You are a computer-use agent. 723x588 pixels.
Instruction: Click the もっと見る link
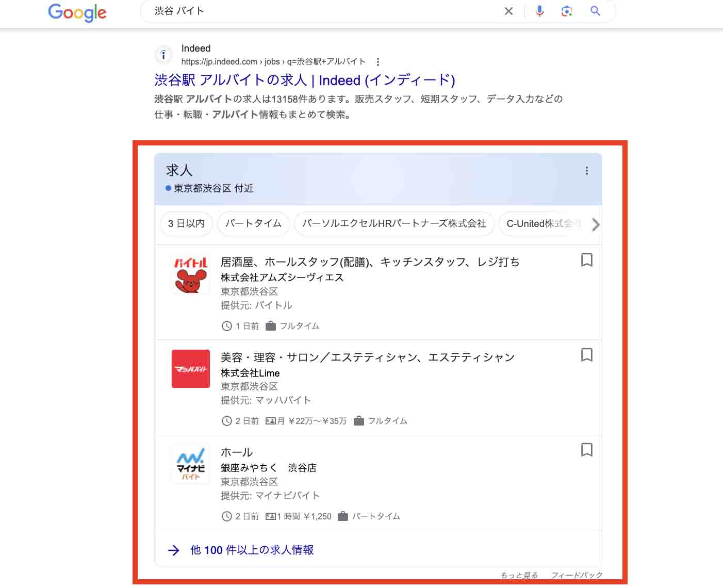click(x=519, y=575)
